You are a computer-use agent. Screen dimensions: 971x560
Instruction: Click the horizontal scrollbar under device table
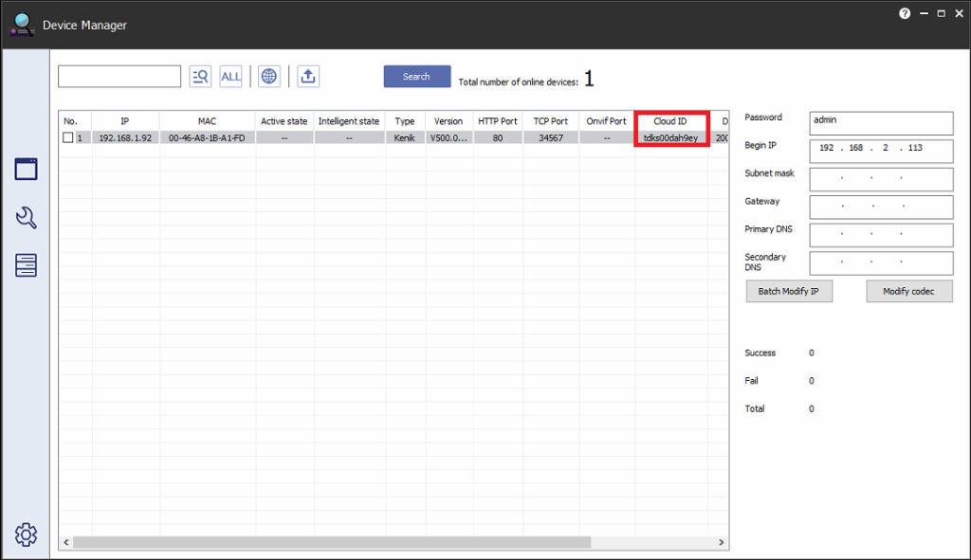click(332, 543)
